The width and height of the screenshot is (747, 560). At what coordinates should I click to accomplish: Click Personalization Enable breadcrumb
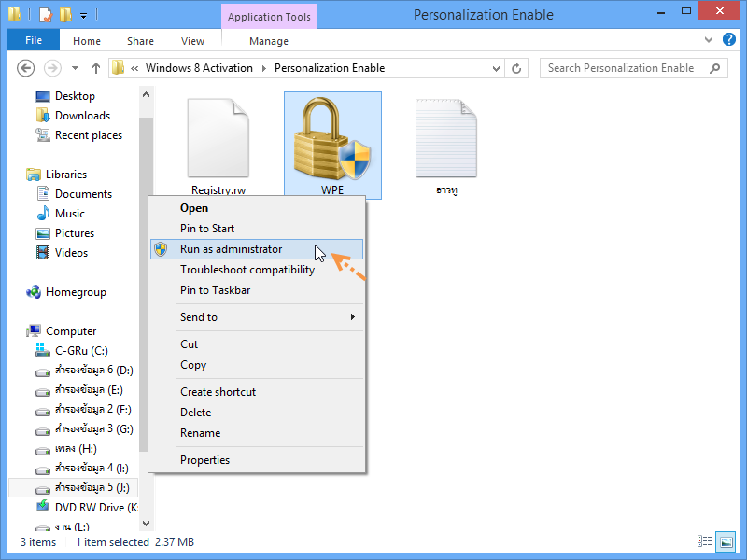point(330,68)
